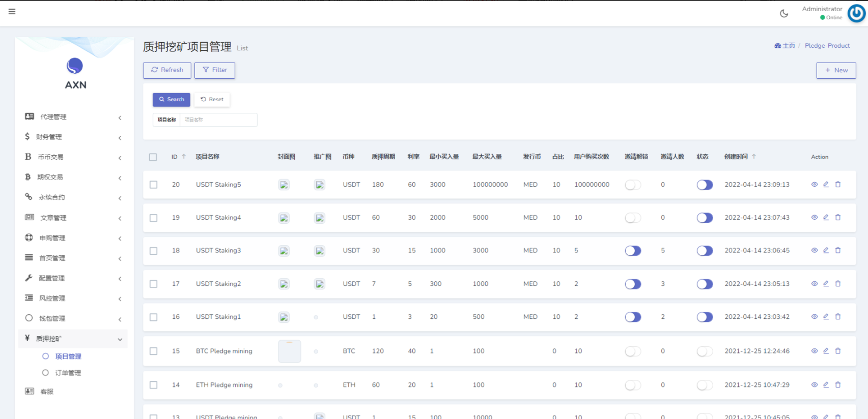Delete the USDT Staking3 row
Image resolution: width=868 pixels, height=419 pixels.
pyautogui.click(x=838, y=251)
